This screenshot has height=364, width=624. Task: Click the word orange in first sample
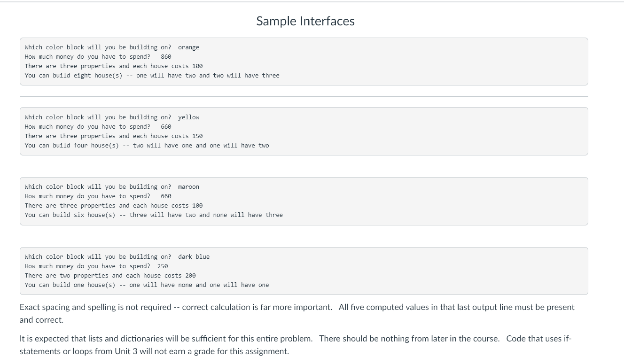(188, 47)
